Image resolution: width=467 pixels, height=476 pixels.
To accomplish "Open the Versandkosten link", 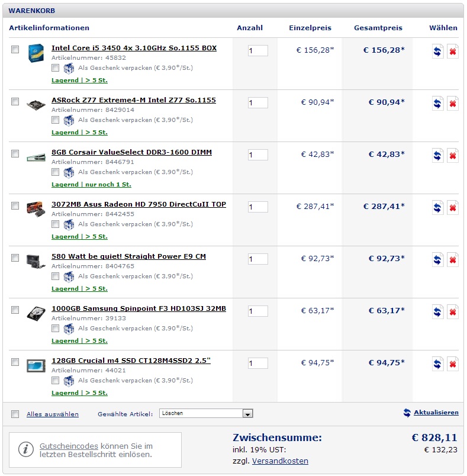I will click(x=280, y=461).
